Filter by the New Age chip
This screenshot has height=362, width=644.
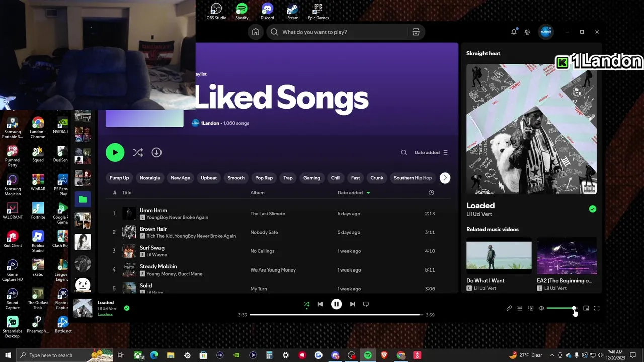pos(180,178)
